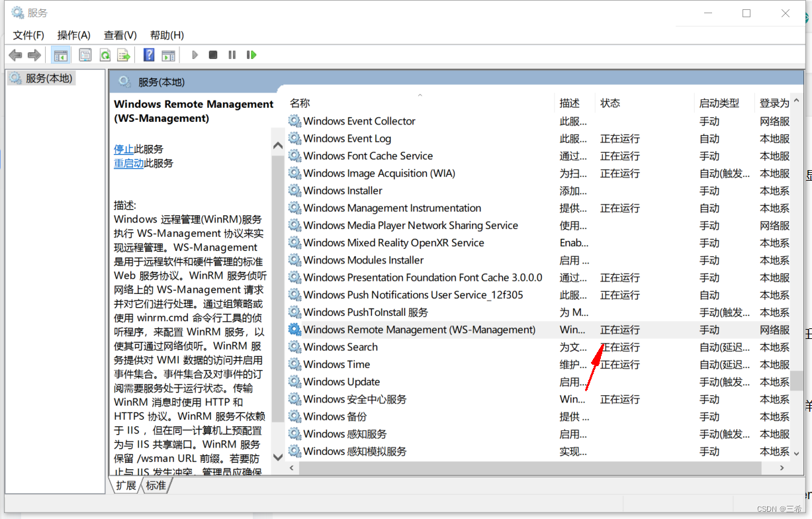Open the 查看(V) menu
Screen dimensions: 812x519
tap(119, 35)
